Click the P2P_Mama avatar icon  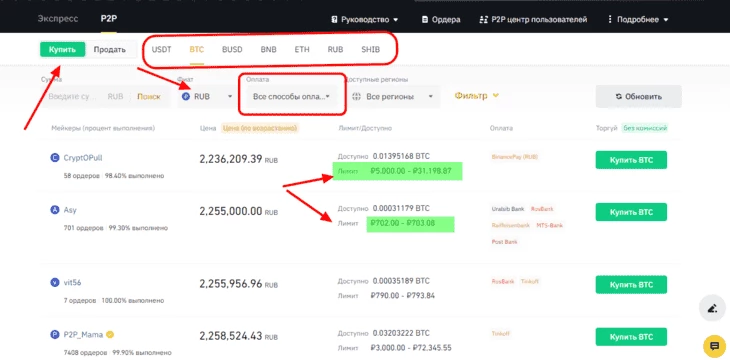click(54, 335)
